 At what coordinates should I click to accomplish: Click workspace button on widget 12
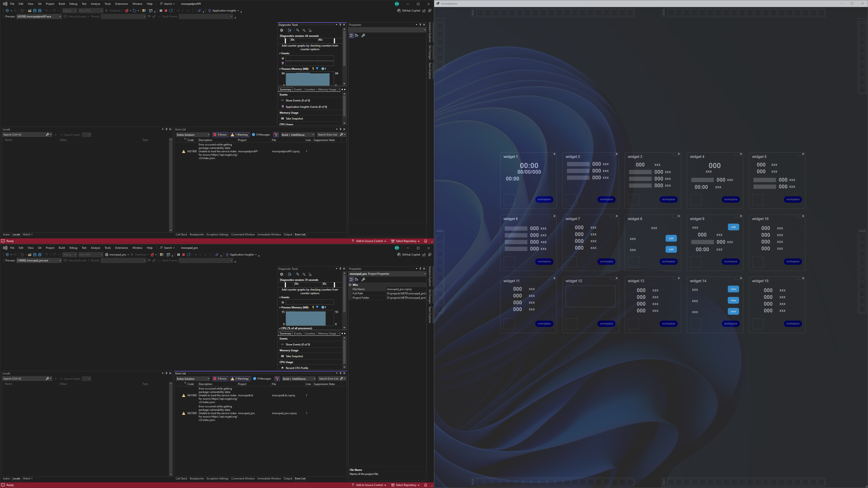pos(606,324)
